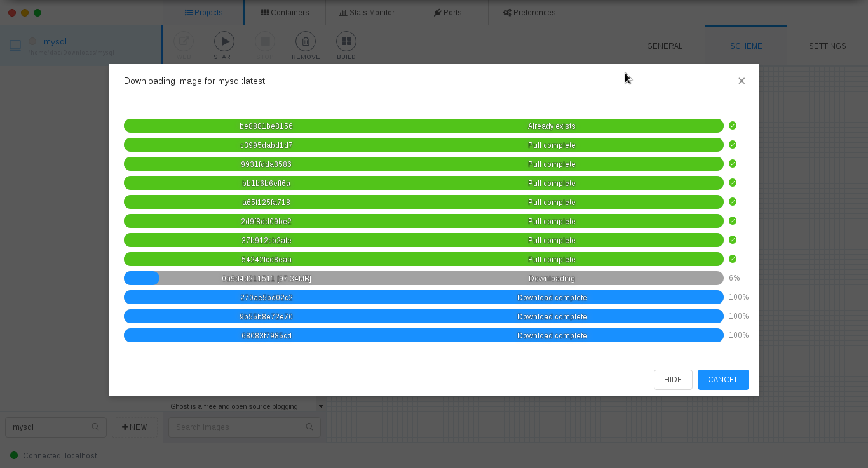Click the Stop icon in toolbar
Viewport: 868px width, 468px height.
pyautogui.click(x=265, y=42)
